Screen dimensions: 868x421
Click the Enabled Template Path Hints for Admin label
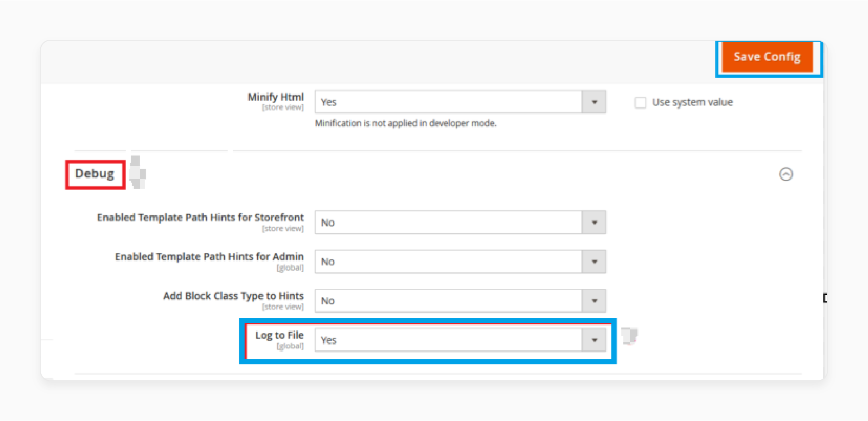tap(209, 257)
